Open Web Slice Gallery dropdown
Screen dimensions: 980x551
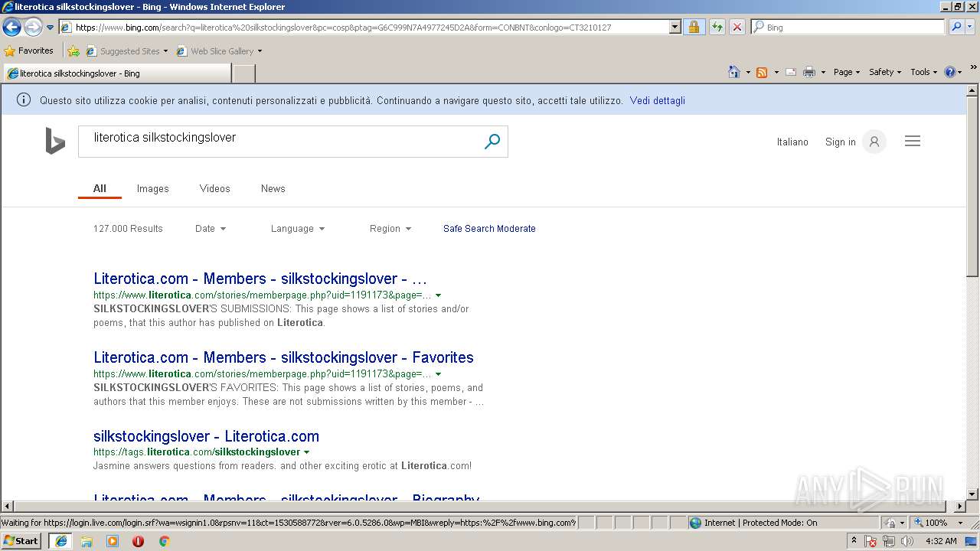click(220, 51)
